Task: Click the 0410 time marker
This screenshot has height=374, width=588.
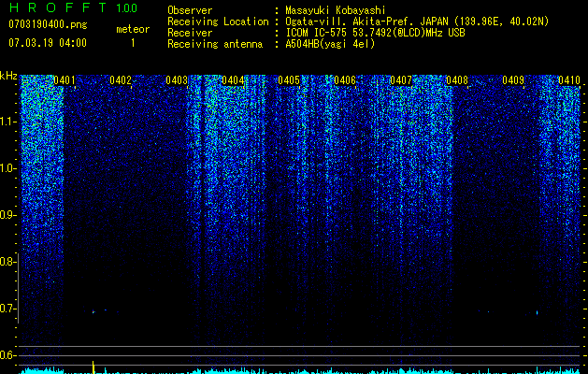Action: (x=569, y=80)
